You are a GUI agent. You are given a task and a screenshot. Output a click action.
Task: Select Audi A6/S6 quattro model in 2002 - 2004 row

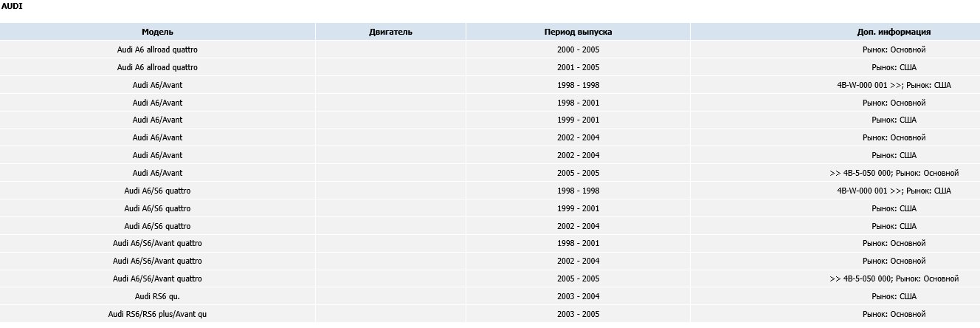pos(157,226)
